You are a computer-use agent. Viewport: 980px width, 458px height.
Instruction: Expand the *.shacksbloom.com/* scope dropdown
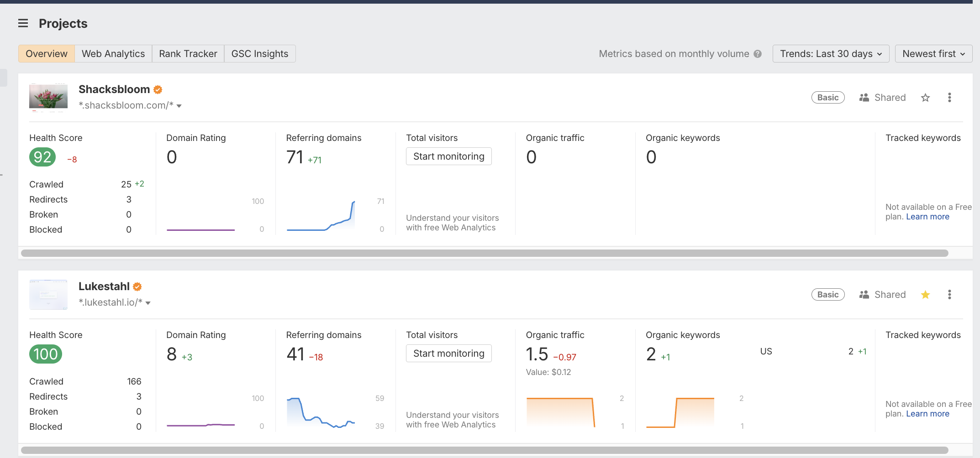[179, 106]
